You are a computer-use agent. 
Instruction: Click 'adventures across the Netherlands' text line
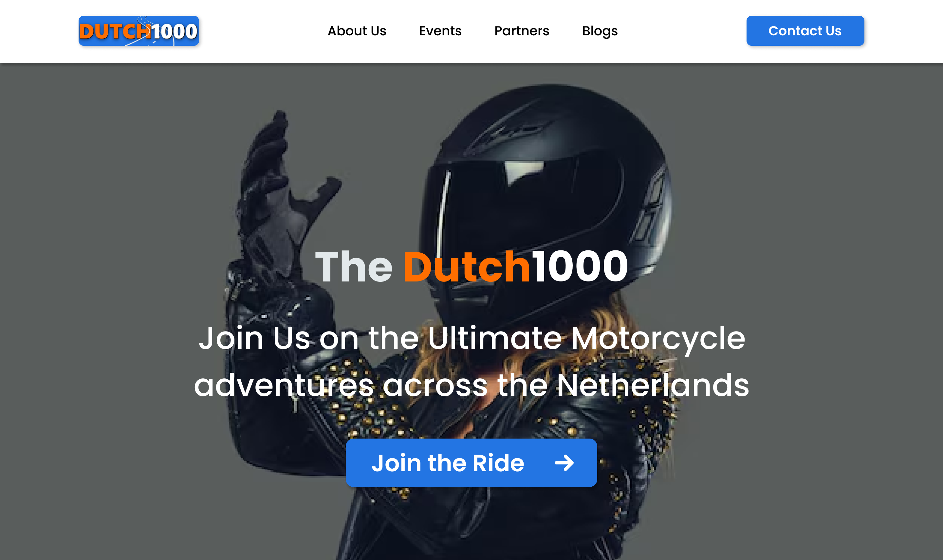[x=471, y=385]
